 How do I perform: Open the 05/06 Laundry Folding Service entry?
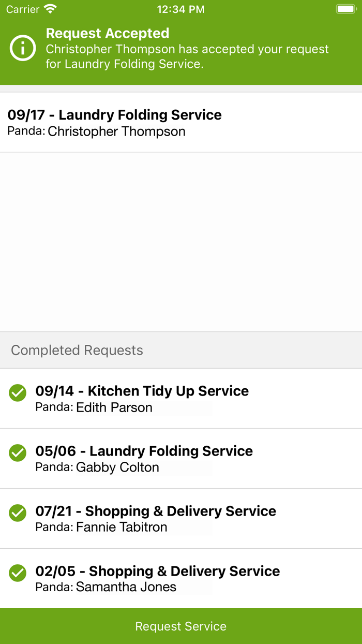143,451
